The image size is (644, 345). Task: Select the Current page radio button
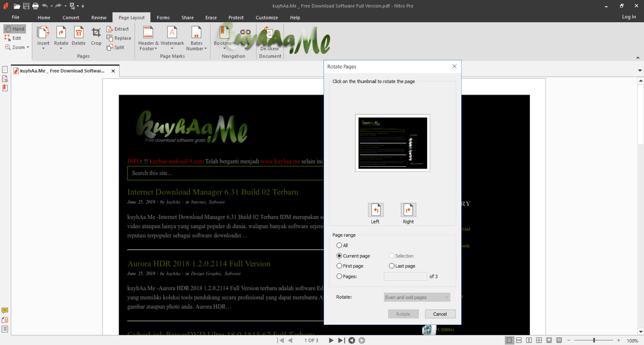pos(339,256)
